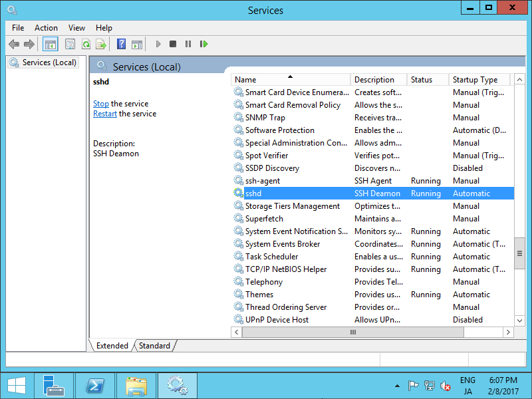This screenshot has height=399, width=532.
Task: Switch to the Standard tab
Action: pyautogui.click(x=154, y=345)
